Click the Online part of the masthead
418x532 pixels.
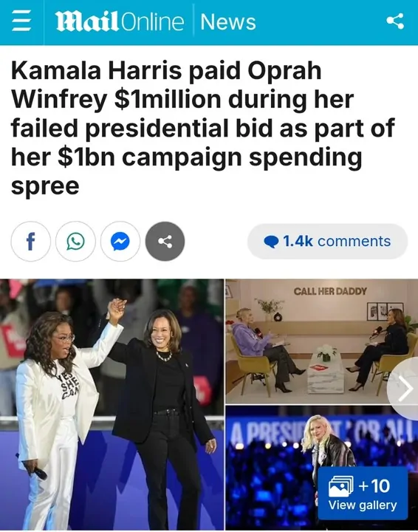tap(152, 22)
